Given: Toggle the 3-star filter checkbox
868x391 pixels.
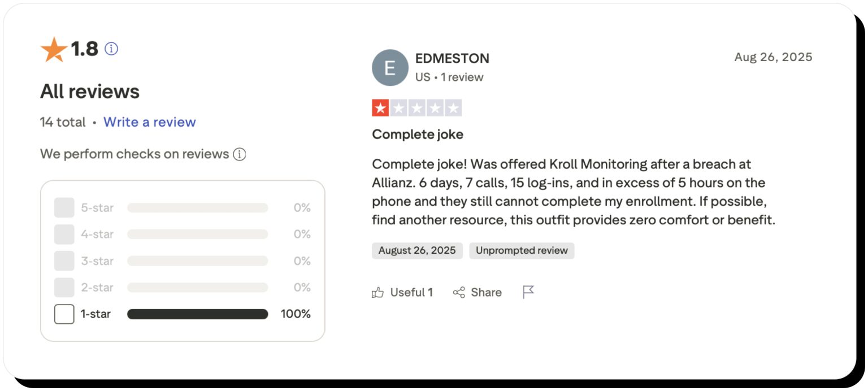Looking at the screenshot, I should pos(64,261).
